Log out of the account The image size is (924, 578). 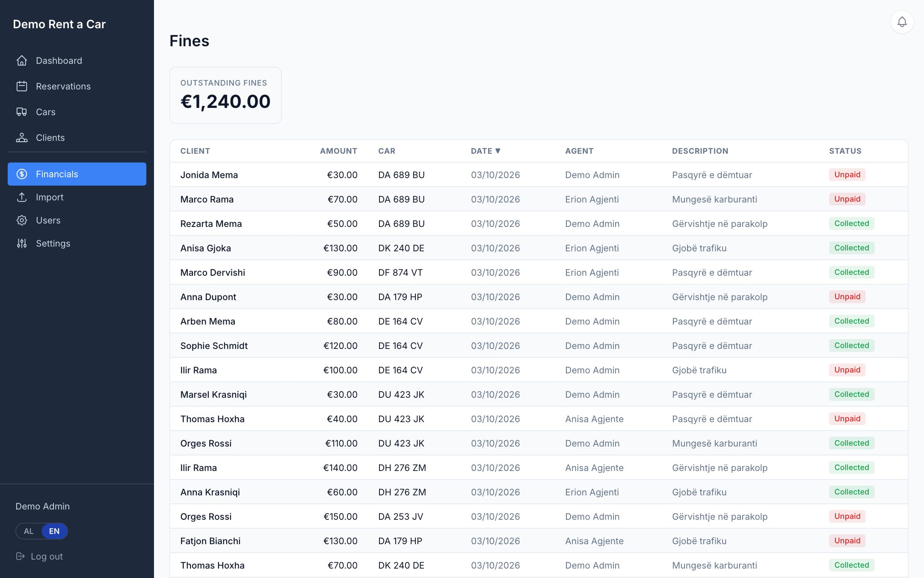39,556
